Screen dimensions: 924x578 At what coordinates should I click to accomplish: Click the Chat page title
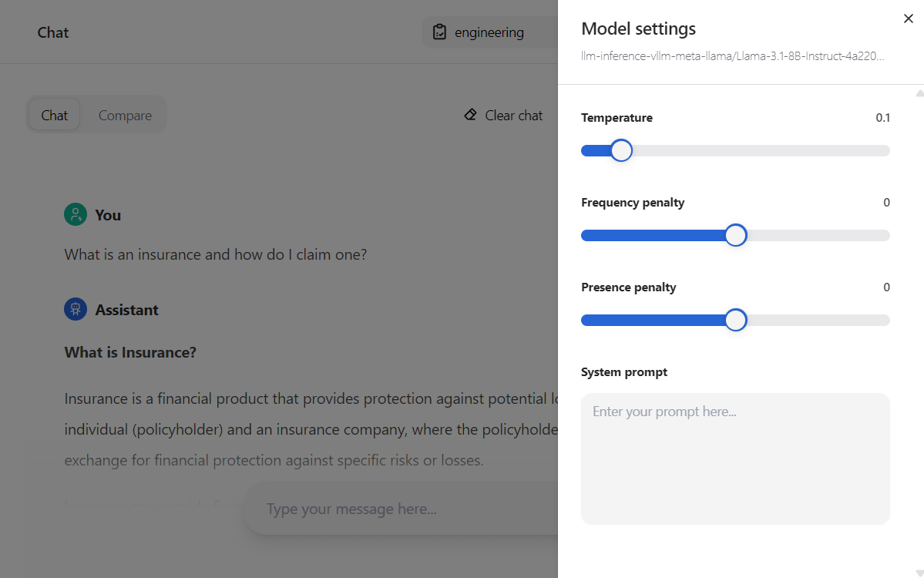click(53, 32)
